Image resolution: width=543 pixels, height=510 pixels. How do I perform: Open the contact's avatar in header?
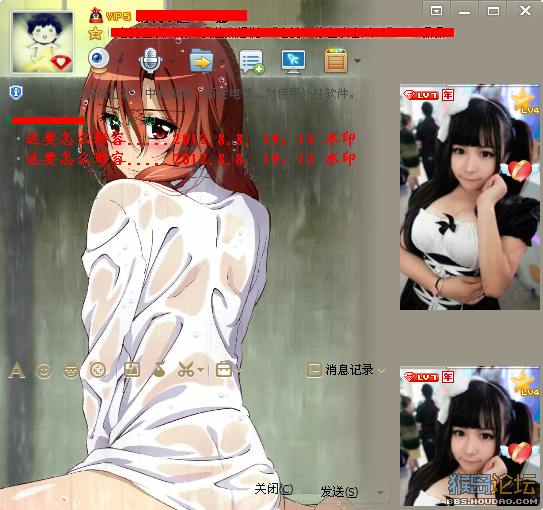(42, 42)
